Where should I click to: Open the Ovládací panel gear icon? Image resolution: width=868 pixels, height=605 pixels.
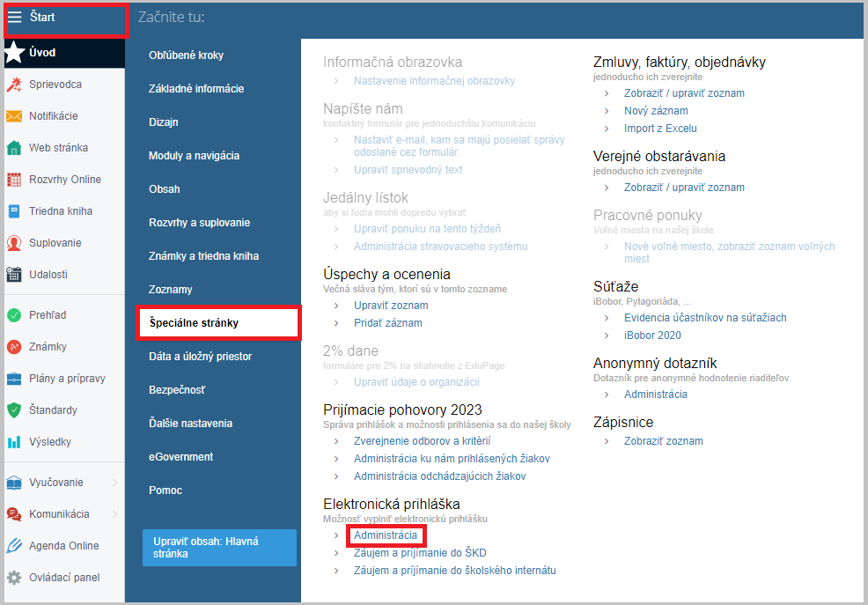click(x=14, y=578)
